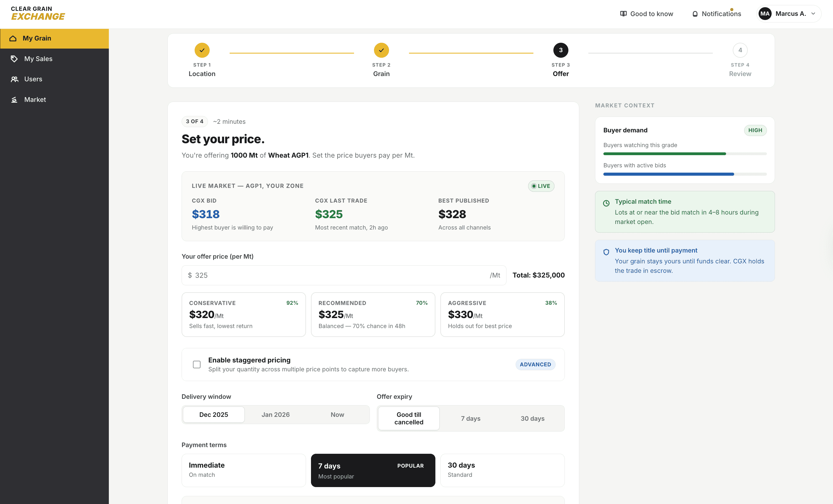Choose 30 days offer expiry
Viewport: 833px width, 504px height.
[532, 419]
